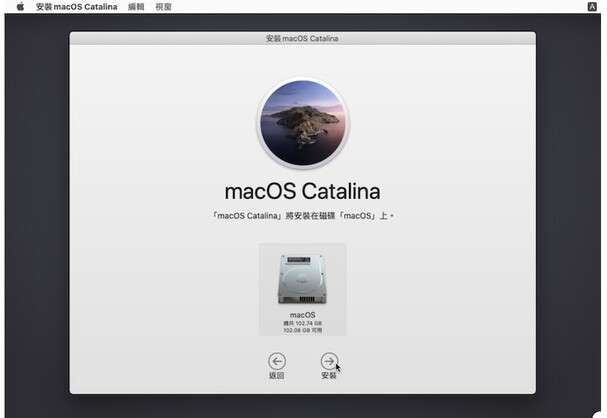Click the 總共 102.74 GB disk capacity text
Image resolution: width=607 pixels, height=418 pixels.
coord(302,323)
